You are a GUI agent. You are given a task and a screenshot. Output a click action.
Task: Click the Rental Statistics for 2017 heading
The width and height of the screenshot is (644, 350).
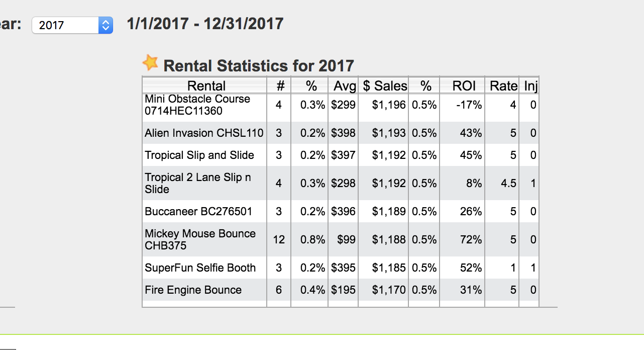pyautogui.click(x=259, y=66)
